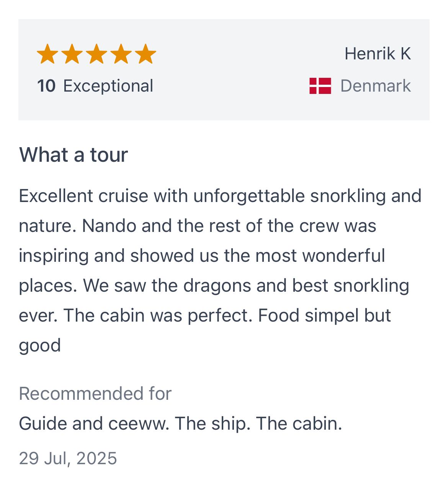This screenshot has width=448, height=496.
Task: Click the final word good in review
Action: 40,346
